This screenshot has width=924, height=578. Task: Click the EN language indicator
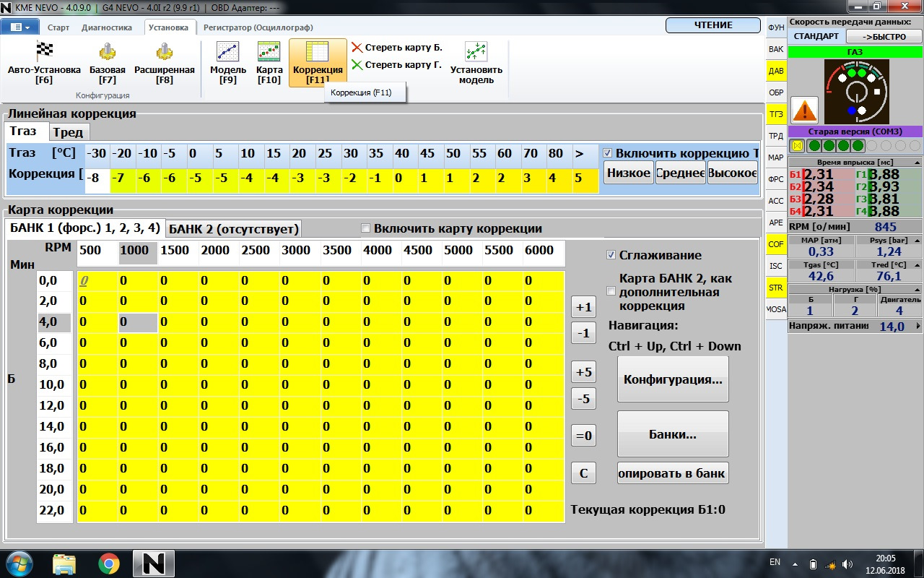[x=775, y=561]
